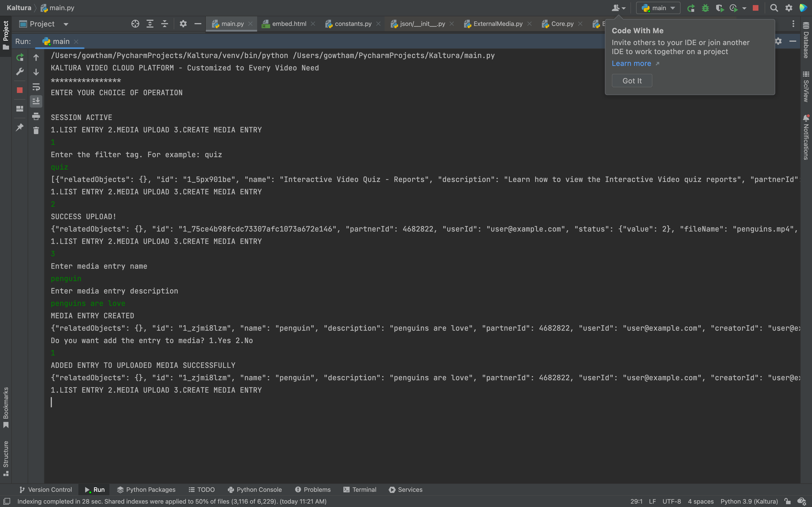Click the Run with Coverage shield icon

[x=720, y=8]
